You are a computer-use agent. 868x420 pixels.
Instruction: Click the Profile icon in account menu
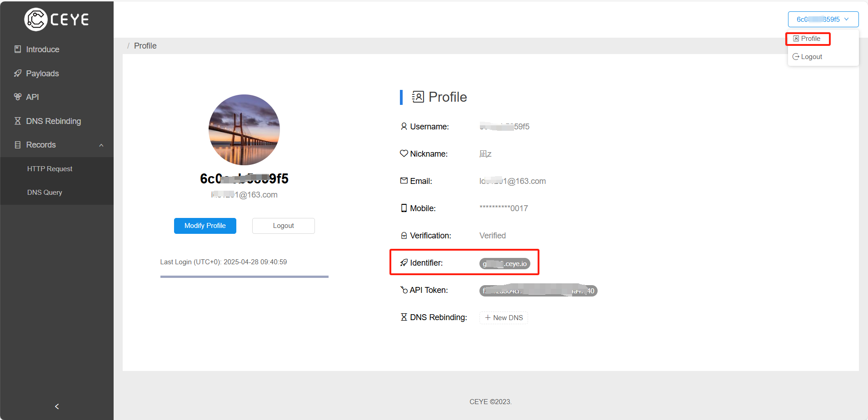coord(796,39)
